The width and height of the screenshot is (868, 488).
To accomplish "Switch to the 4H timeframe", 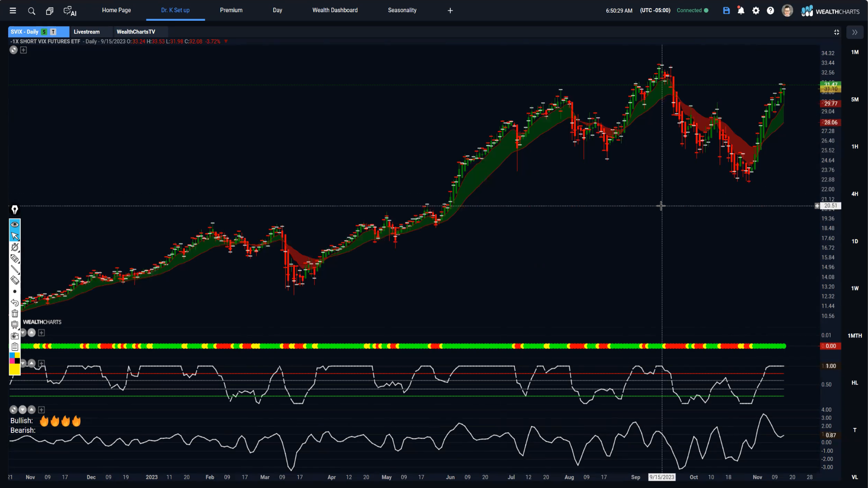I will click(855, 194).
